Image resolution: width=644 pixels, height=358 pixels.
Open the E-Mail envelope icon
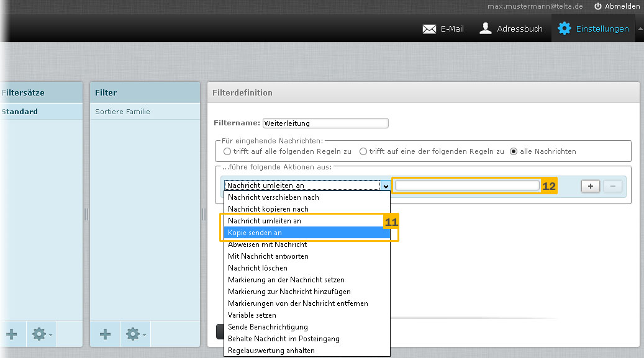click(x=429, y=29)
